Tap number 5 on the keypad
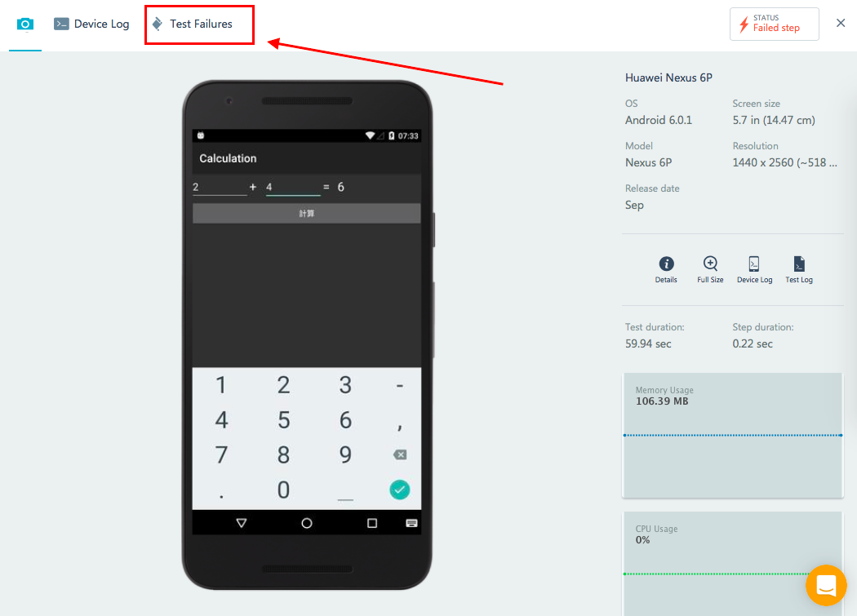The width and height of the screenshot is (857, 616). pos(283,419)
